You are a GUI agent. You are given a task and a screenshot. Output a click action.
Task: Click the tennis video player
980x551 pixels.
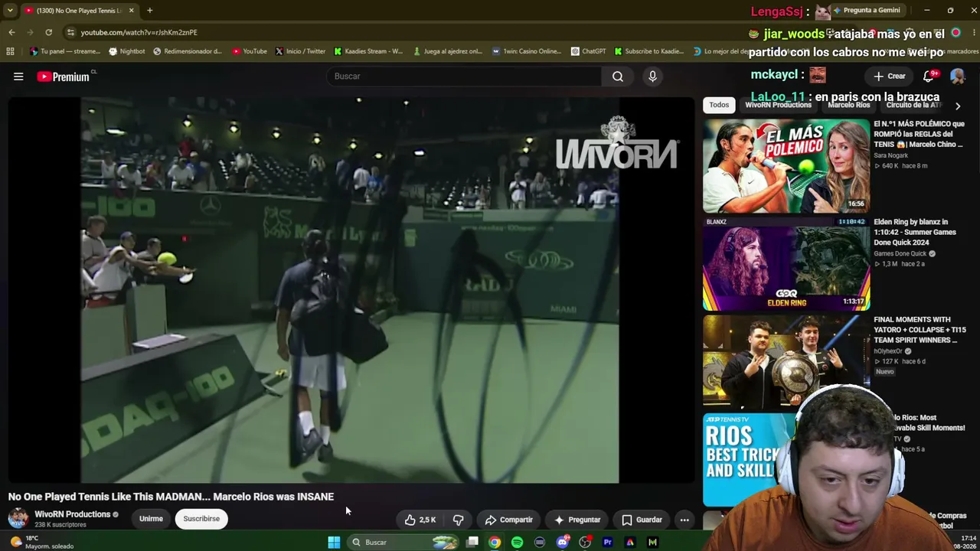[350, 291]
